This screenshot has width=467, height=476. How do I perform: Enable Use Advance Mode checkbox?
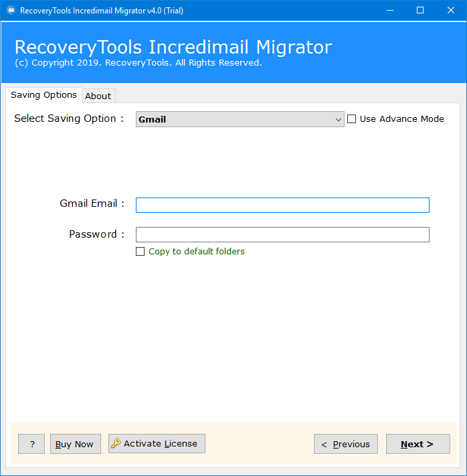[351, 118]
